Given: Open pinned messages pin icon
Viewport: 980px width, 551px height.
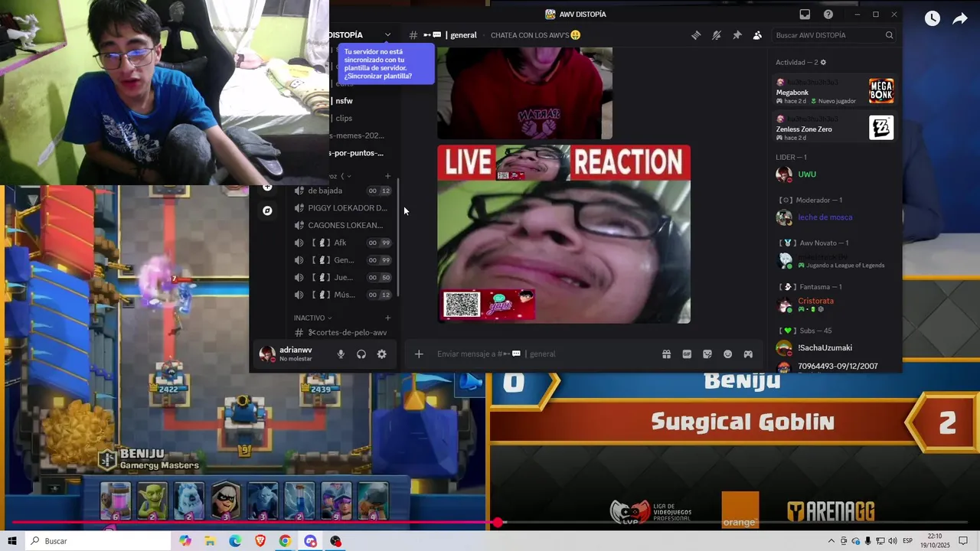Looking at the screenshot, I should click(x=737, y=35).
